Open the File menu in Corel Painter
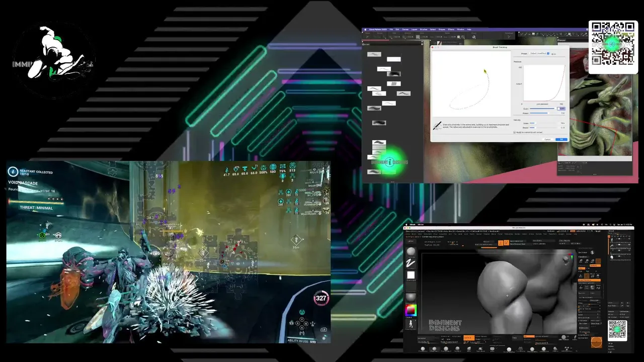This screenshot has height=362, width=644. click(392, 30)
